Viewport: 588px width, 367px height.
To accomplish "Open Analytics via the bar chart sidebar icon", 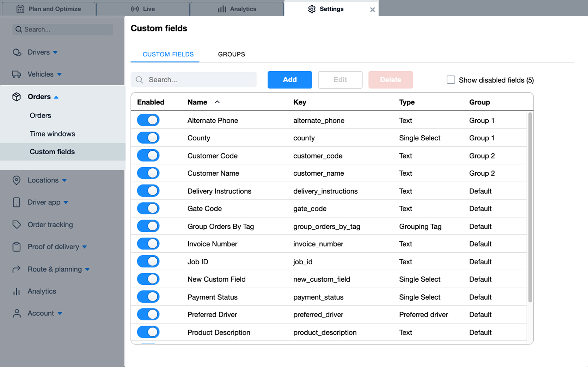I will (x=16, y=291).
